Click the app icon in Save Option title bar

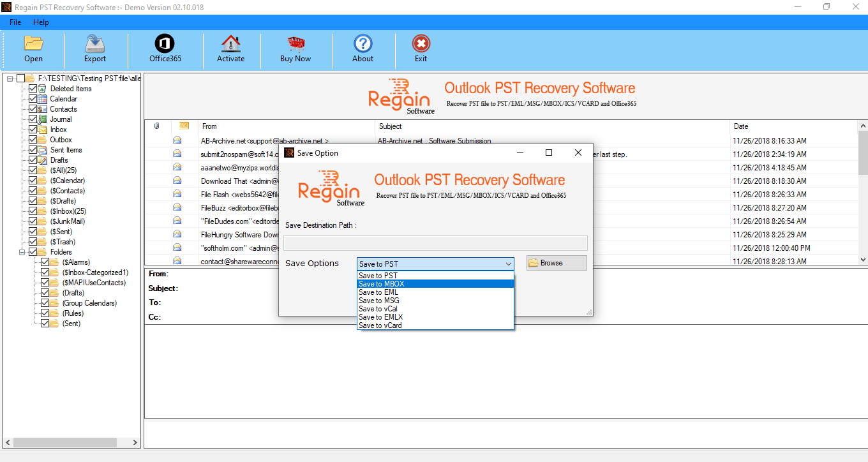click(x=289, y=153)
